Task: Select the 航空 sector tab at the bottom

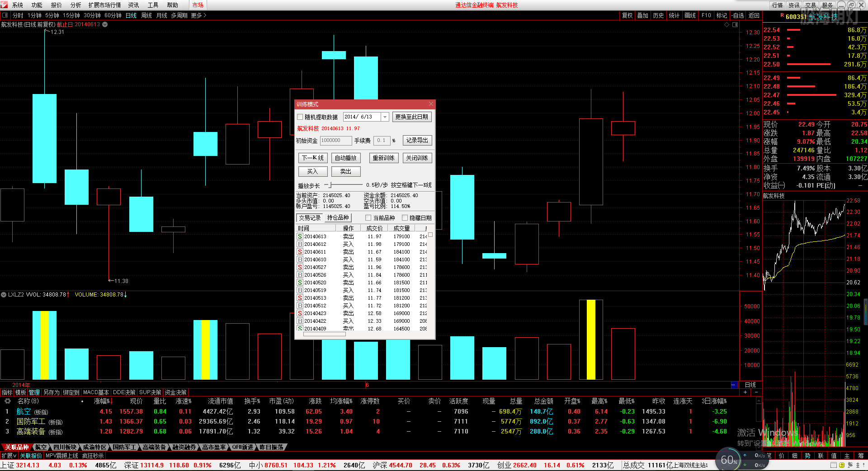Action: point(41,447)
